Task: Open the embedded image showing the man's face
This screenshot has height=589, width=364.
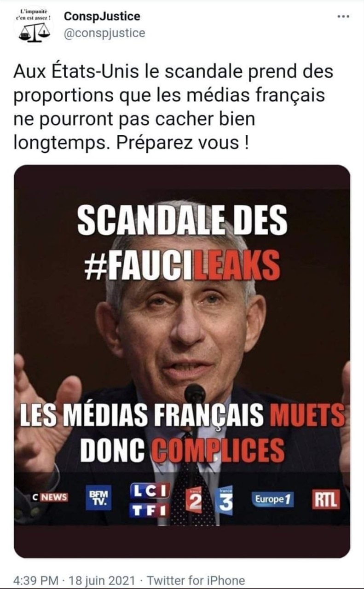Action: click(x=182, y=361)
